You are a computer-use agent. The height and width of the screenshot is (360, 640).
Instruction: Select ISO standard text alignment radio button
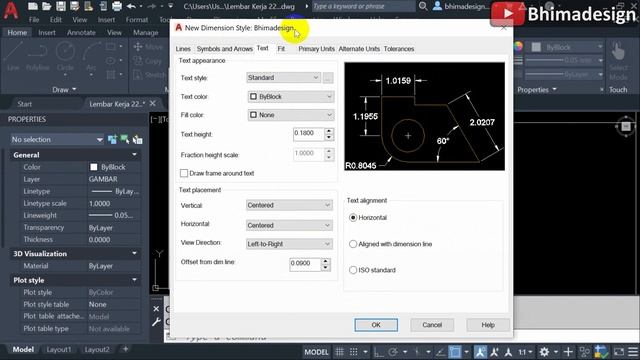click(353, 270)
